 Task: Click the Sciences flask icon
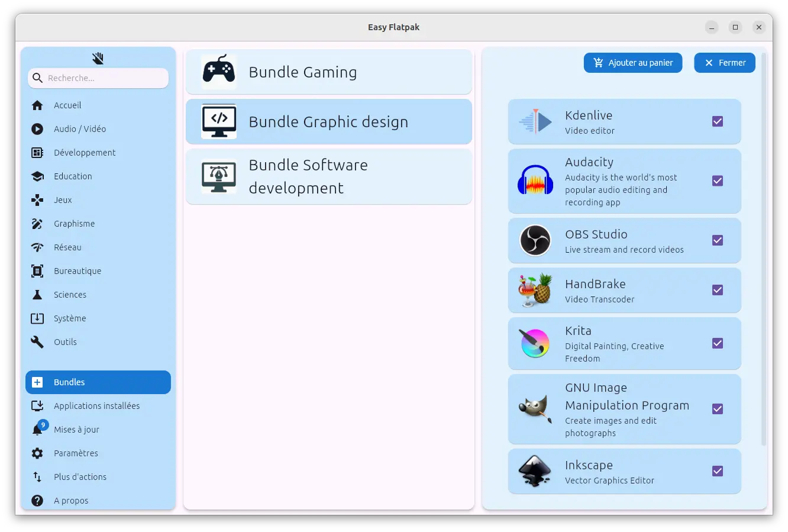pos(37,295)
